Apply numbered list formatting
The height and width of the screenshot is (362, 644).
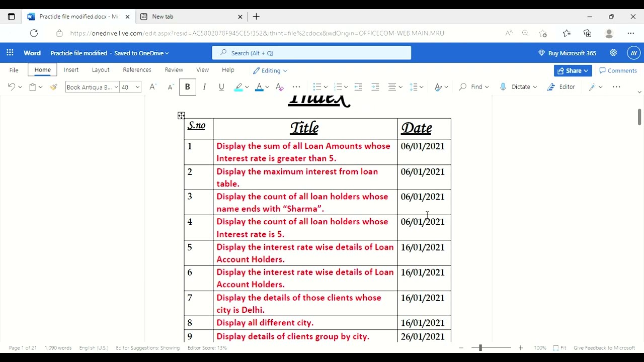tap(338, 87)
